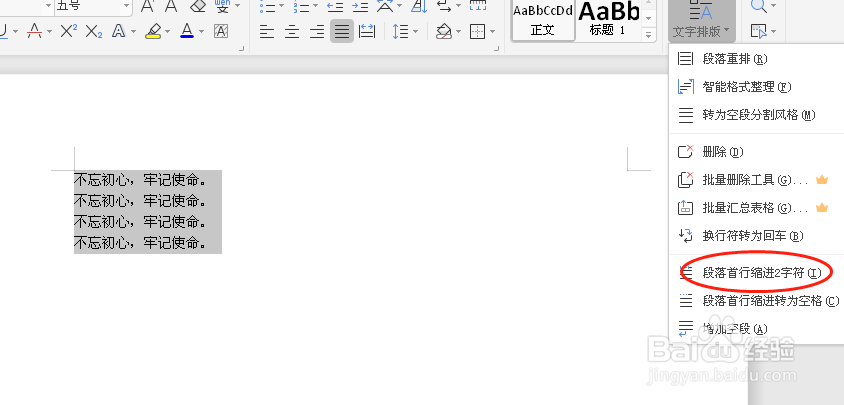Expand text effects dropdown arrow
Screen dimensions: 844x405
(x=133, y=32)
